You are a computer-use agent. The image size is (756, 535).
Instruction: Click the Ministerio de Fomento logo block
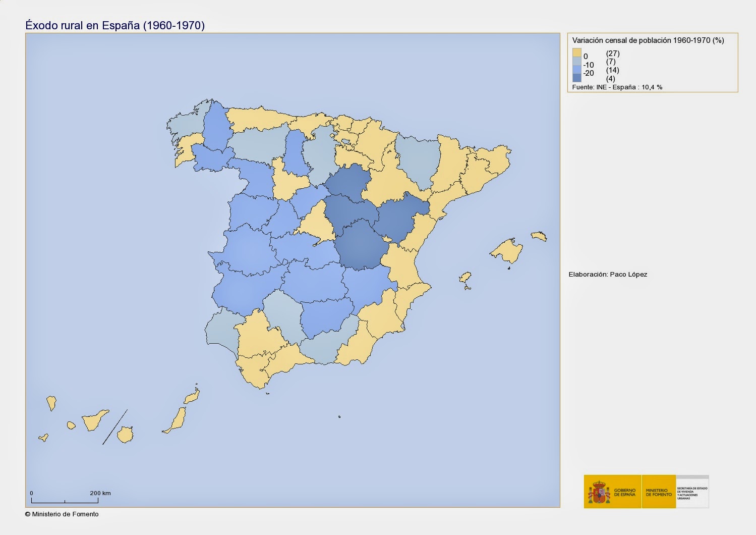tap(659, 492)
